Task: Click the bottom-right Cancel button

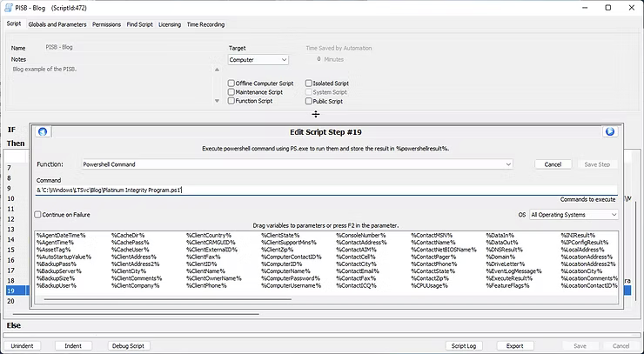Action: pos(621,346)
